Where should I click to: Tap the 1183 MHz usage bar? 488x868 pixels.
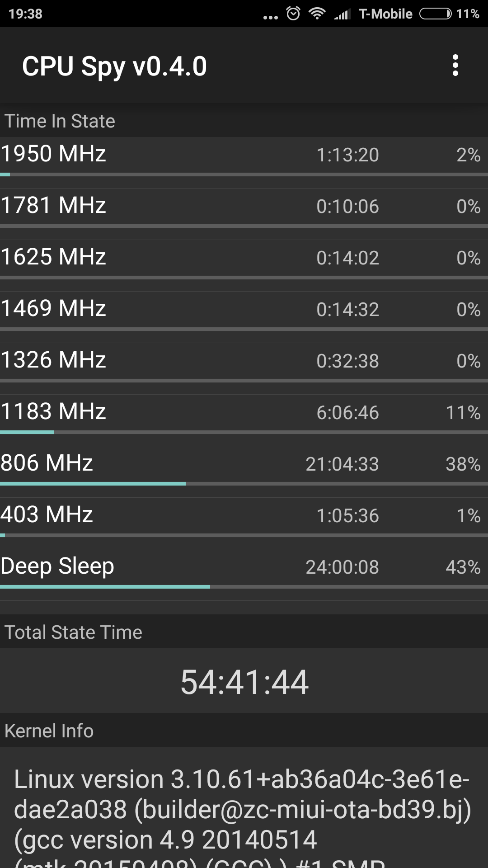pos(244,432)
